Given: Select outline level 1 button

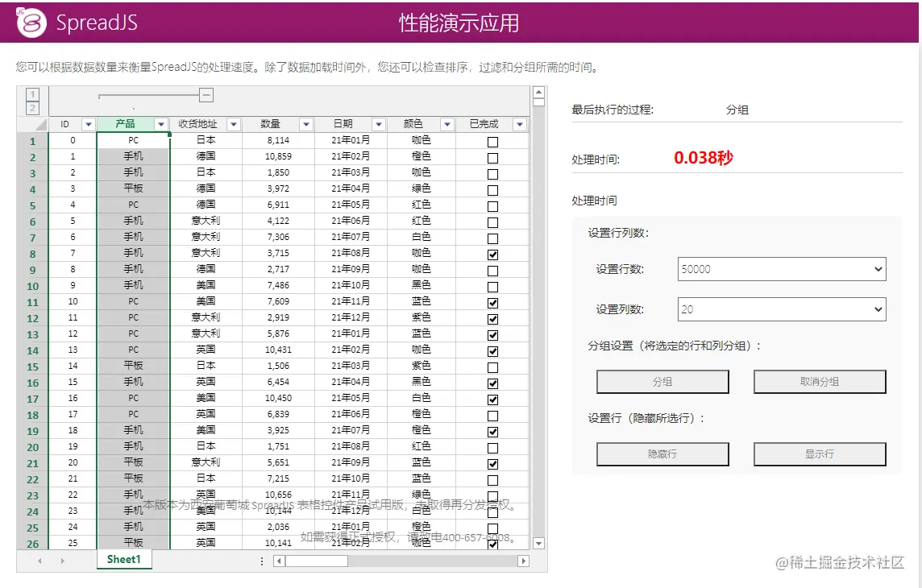Looking at the screenshot, I should [32, 94].
